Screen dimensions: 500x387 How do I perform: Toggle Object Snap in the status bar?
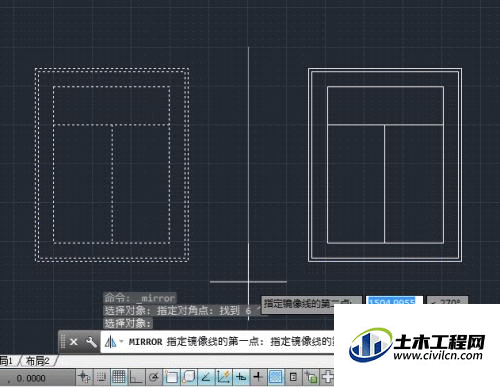[x=171, y=377]
